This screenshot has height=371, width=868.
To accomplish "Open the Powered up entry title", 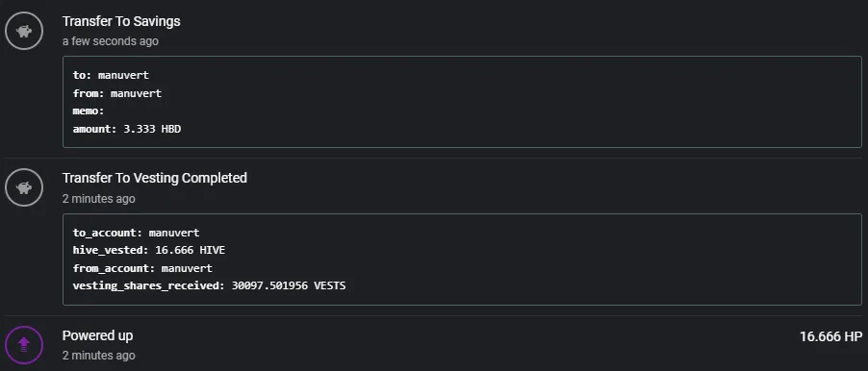I will (x=97, y=335).
